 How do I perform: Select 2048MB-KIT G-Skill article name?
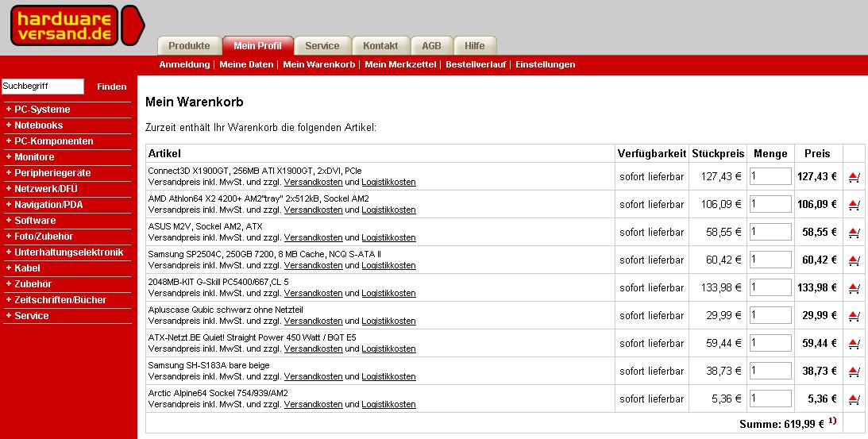(x=218, y=282)
